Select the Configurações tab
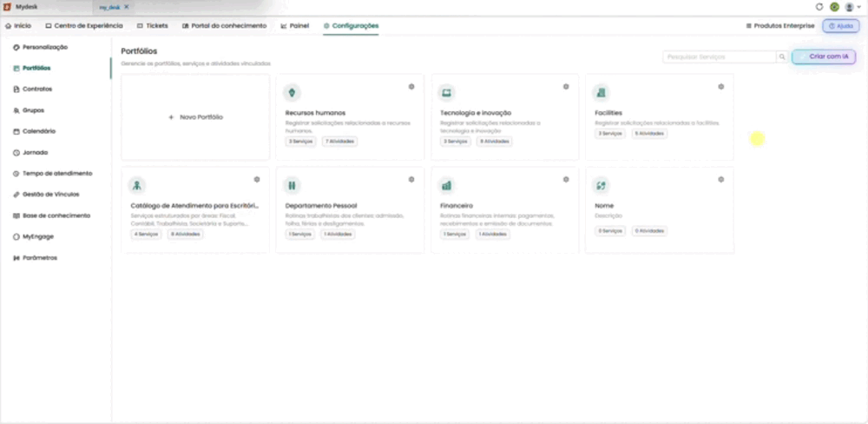 351,25
